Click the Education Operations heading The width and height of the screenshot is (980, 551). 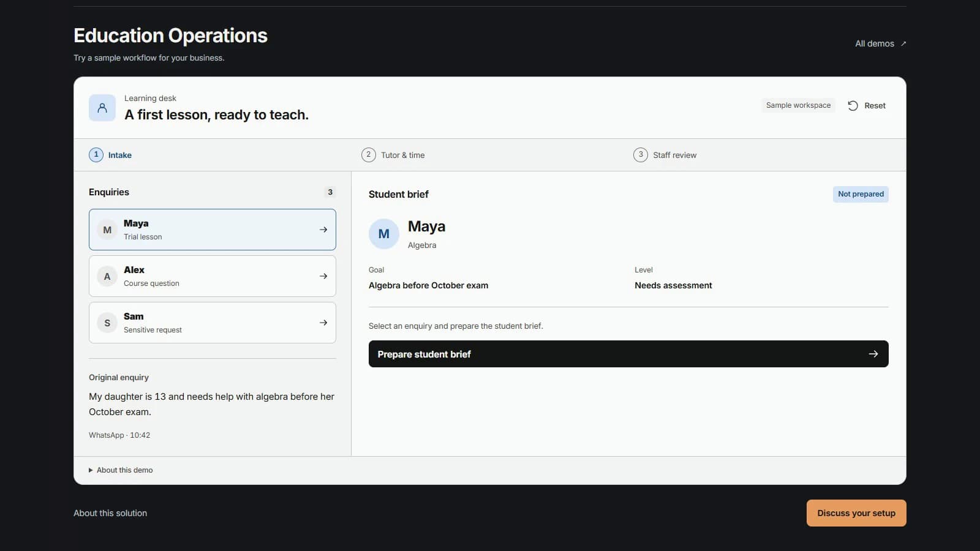pyautogui.click(x=170, y=36)
